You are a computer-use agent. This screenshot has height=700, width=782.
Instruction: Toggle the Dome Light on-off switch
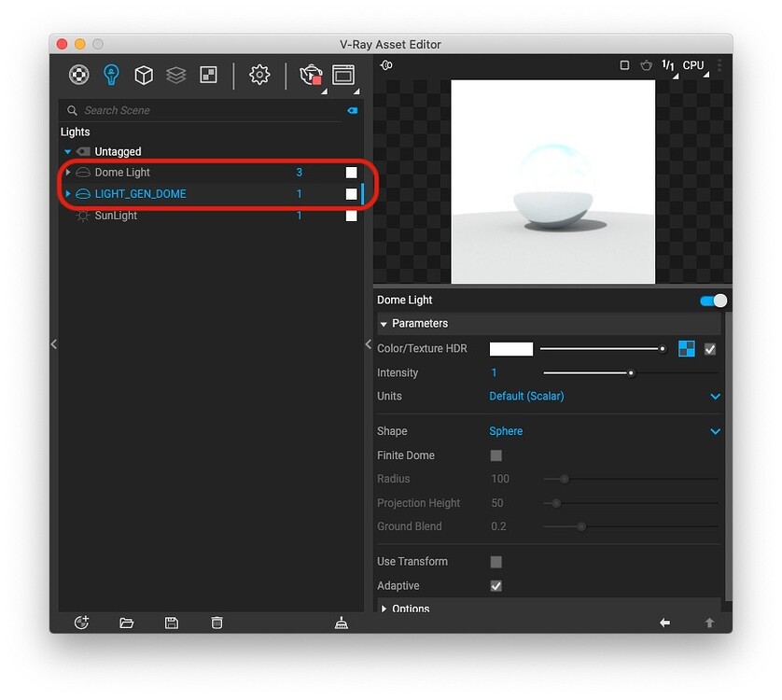pyautogui.click(x=712, y=300)
